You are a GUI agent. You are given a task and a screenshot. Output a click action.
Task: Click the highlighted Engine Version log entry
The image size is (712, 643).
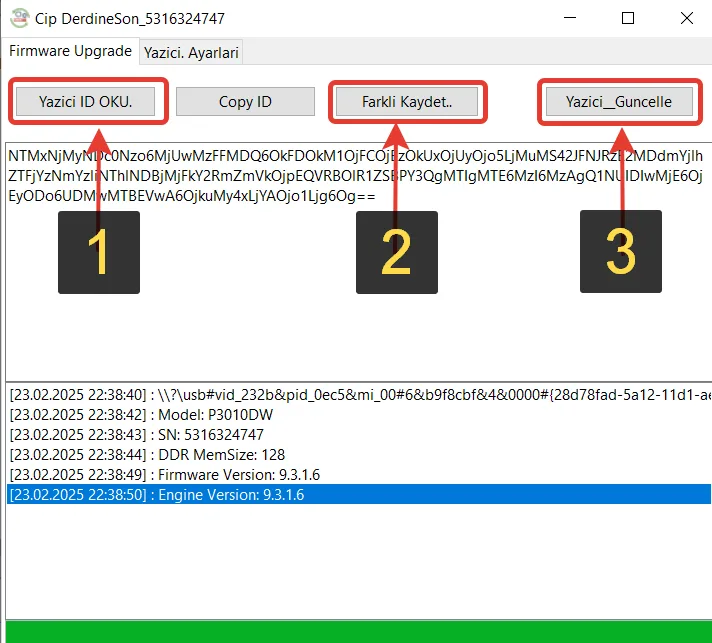coord(156,495)
